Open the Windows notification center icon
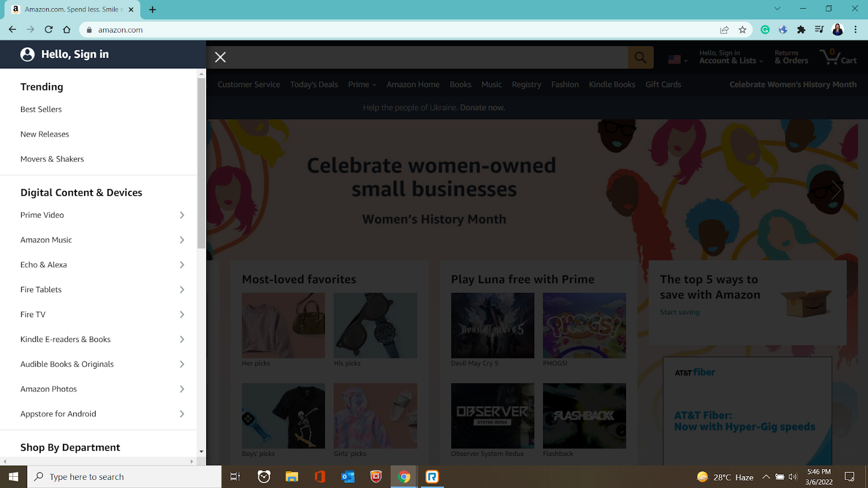 click(850, 477)
